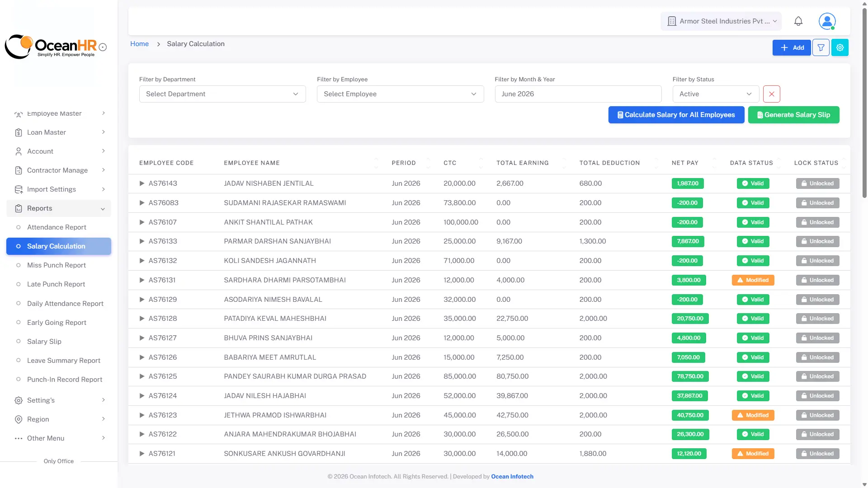Open Ocean Infotech footer link

point(512,477)
